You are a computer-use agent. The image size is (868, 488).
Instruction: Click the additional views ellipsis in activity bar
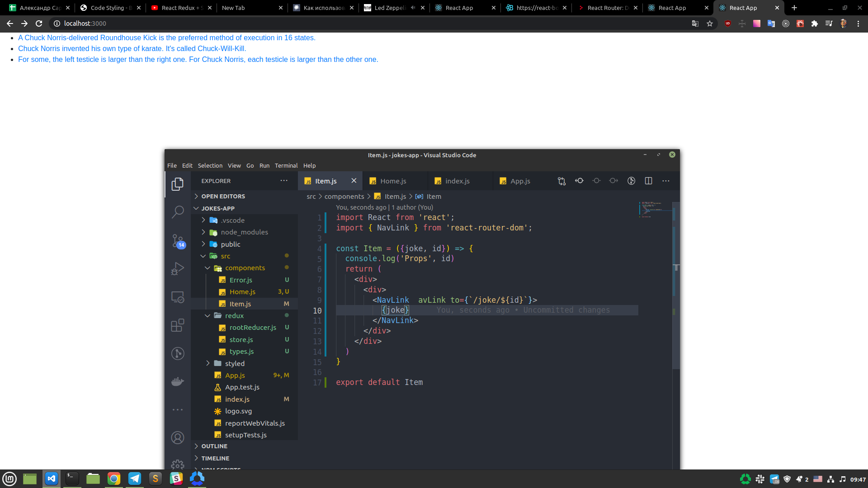[x=178, y=410]
